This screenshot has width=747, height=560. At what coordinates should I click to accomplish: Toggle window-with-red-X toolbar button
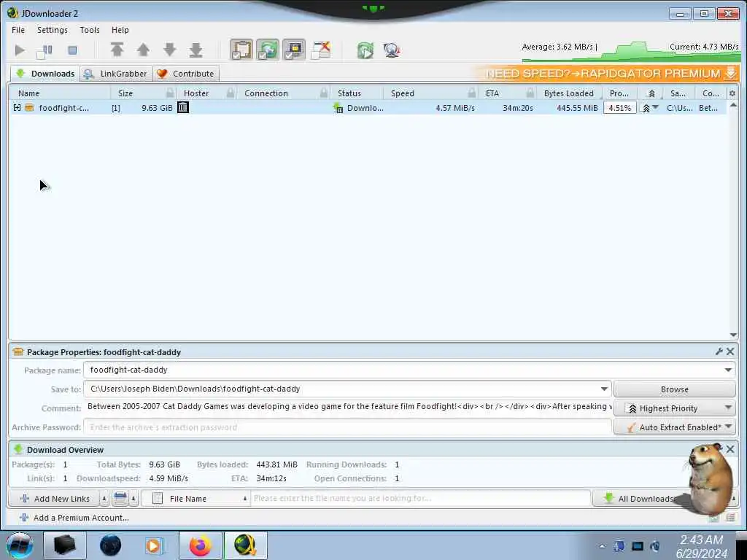(321, 50)
